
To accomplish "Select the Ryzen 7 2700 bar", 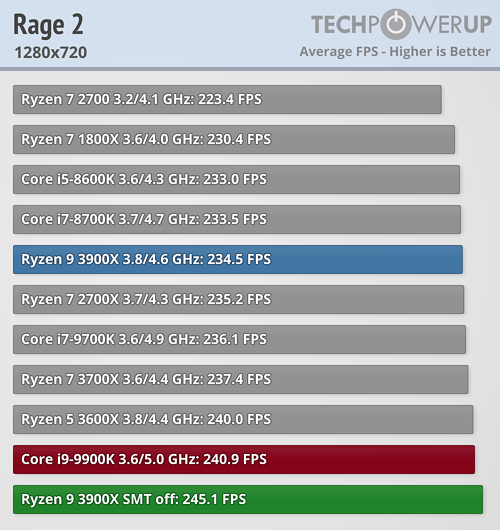I will point(227,99).
